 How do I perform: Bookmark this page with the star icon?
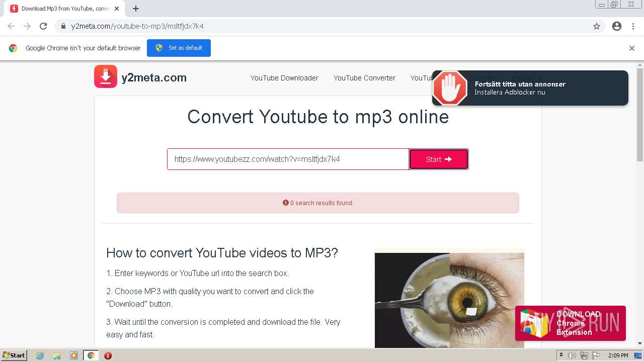click(597, 26)
